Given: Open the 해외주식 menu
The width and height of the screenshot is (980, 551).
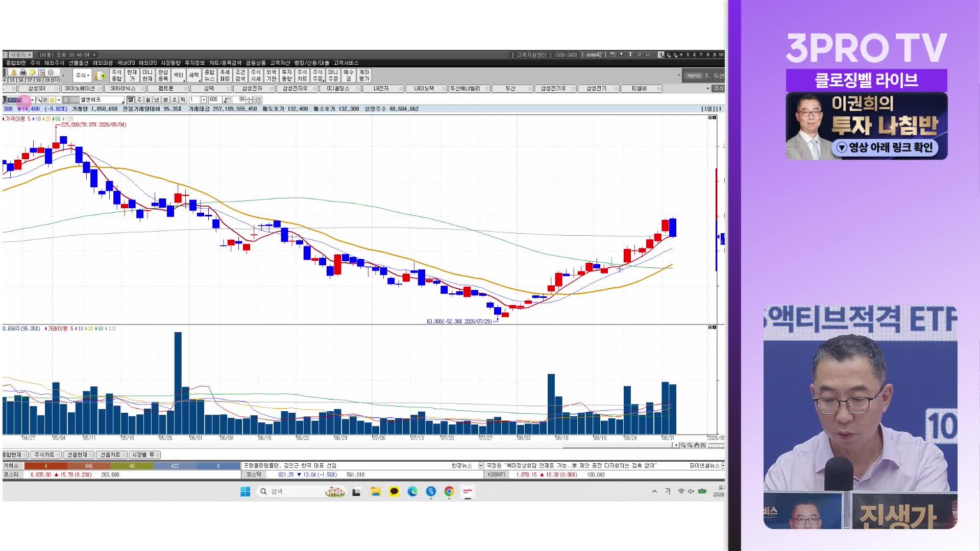Looking at the screenshot, I should point(54,63).
